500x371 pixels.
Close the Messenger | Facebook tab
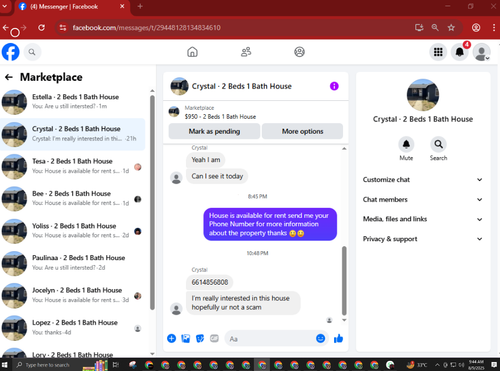[x=122, y=6]
